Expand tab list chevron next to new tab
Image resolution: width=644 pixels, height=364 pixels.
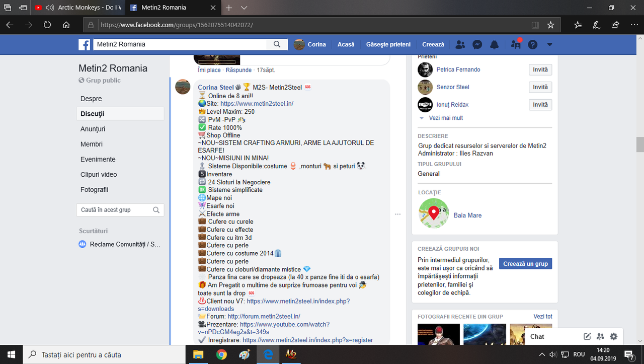[244, 8]
